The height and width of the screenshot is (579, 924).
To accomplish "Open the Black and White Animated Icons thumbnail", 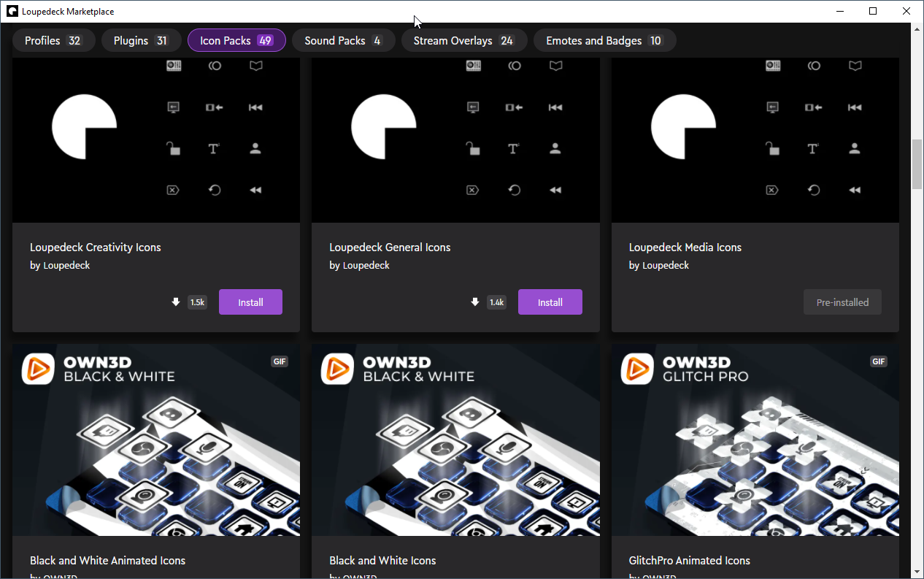I will tap(156, 440).
